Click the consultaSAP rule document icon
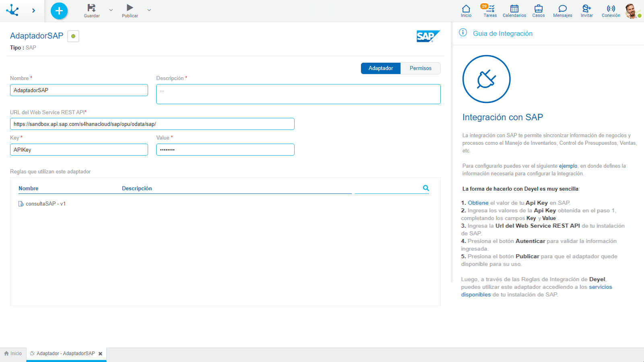 coord(21,204)
